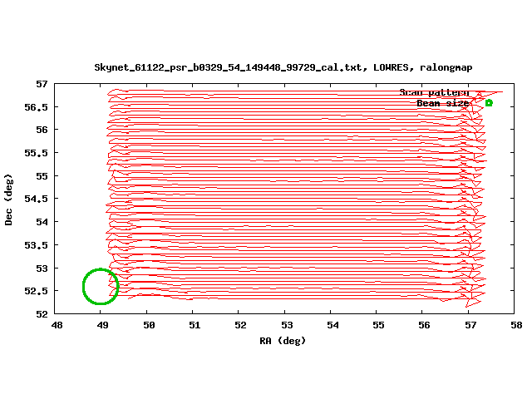Select the 'Scan pattern' legend label

(434, 92)
